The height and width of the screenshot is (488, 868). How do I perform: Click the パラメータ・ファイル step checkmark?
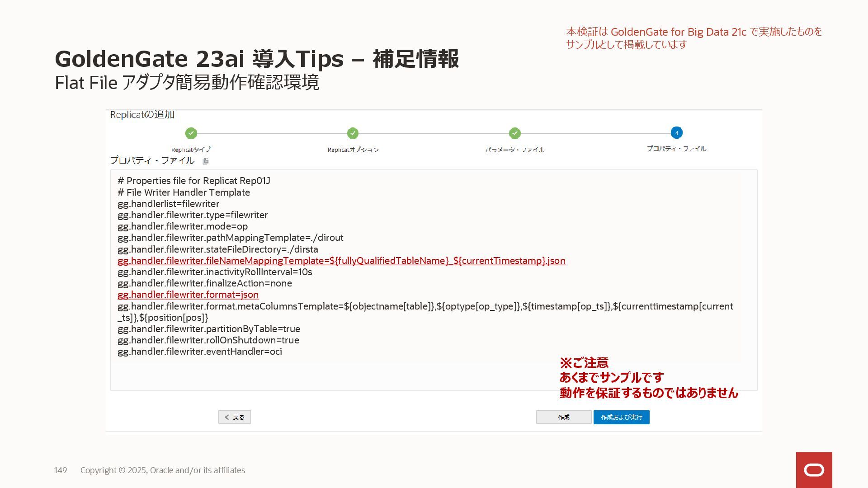[514, 133]
